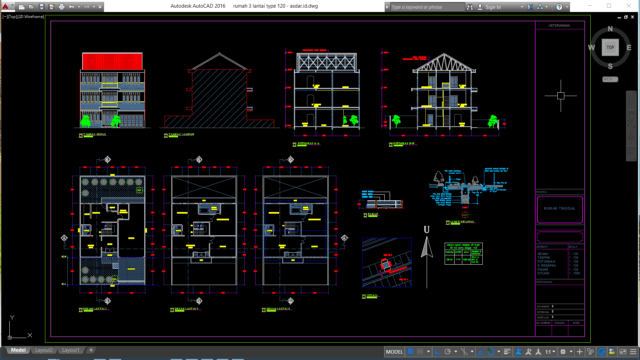This screenshot has width=640, height=360.
Task: Click the Open file icon in the quick access toolbar
Action: (x=31, y=7)
